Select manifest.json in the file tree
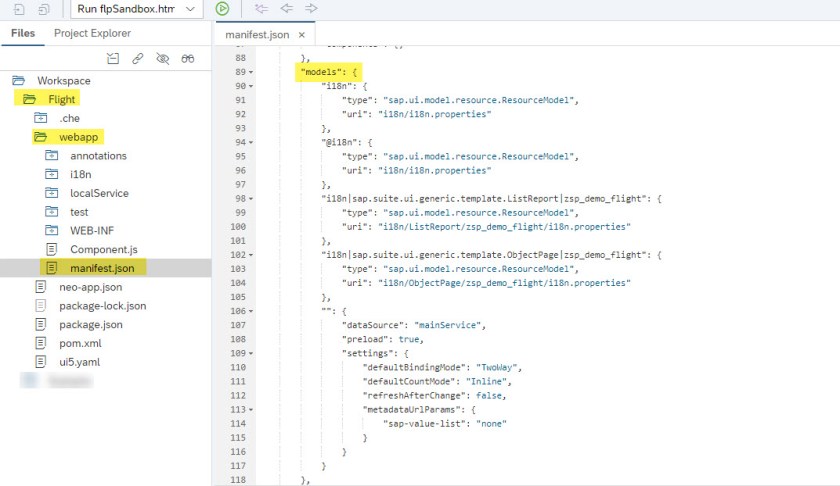Viewport: 840px width, 486px height. pos(102,268)
